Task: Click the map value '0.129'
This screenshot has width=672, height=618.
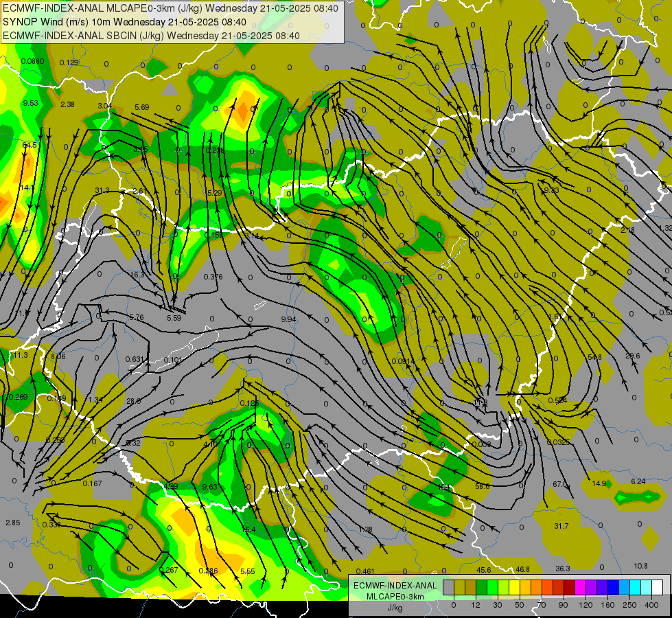Action: [x=69, y=62]
